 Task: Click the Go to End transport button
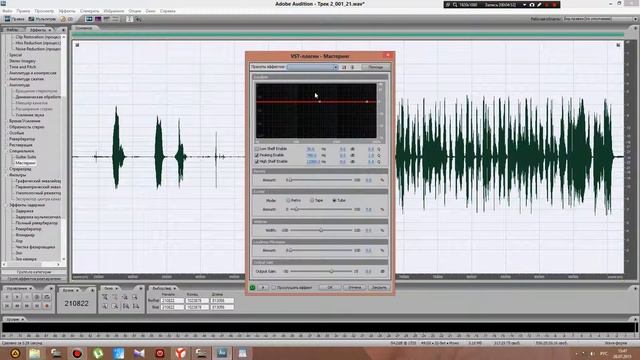[37, 306]
